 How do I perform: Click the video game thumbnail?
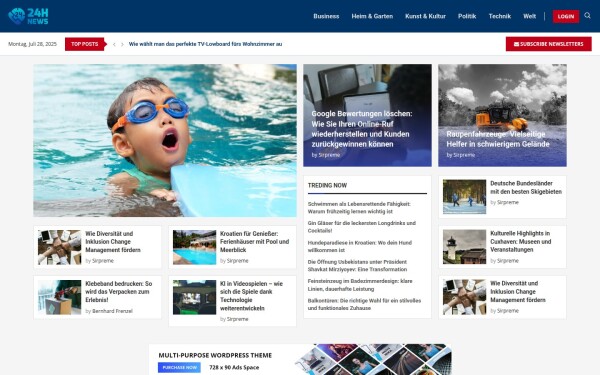(194, 297)
